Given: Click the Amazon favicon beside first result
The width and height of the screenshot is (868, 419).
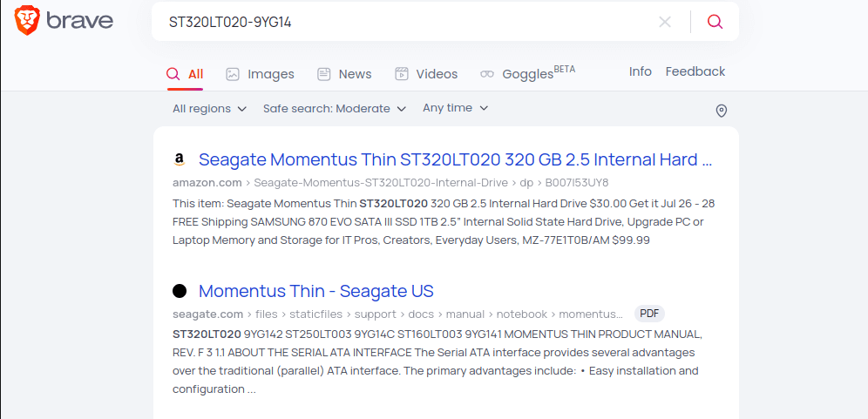Looking at the screenshot, I should pos(179,159).
